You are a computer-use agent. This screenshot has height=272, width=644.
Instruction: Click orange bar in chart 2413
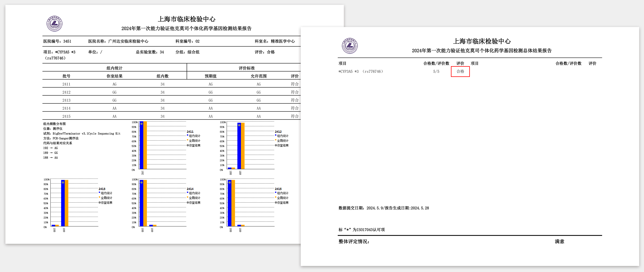tap(67, 203)
